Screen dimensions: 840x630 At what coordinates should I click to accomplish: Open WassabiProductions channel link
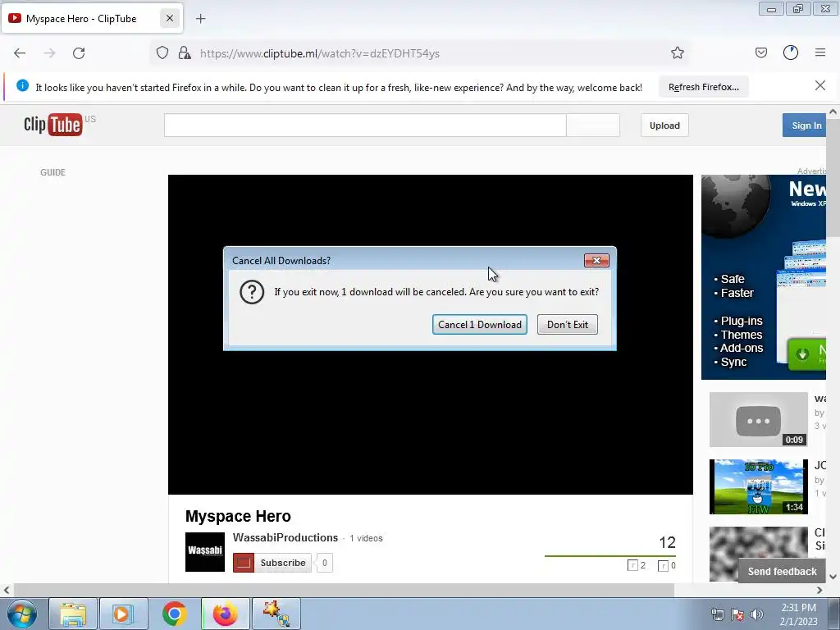click(285, 538)
